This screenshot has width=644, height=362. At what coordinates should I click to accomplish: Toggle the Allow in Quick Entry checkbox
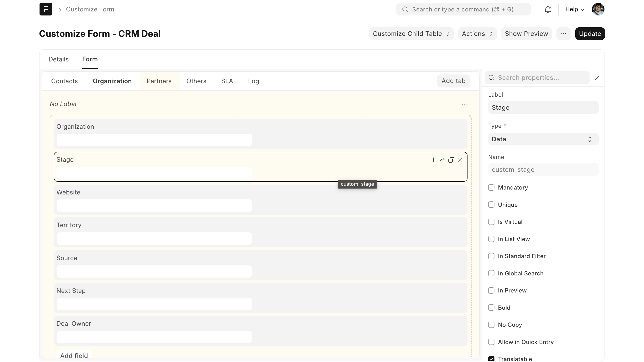pyautogui.click(x=491, y=342)
